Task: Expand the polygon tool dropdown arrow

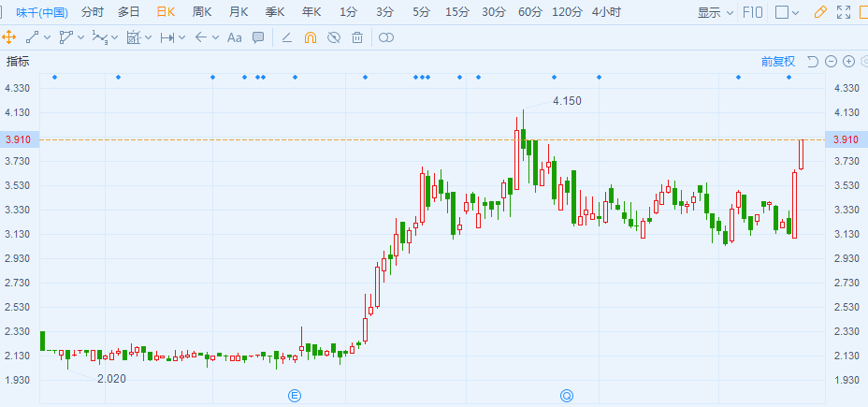Action: pyautogui.click(x=80, y=37)
